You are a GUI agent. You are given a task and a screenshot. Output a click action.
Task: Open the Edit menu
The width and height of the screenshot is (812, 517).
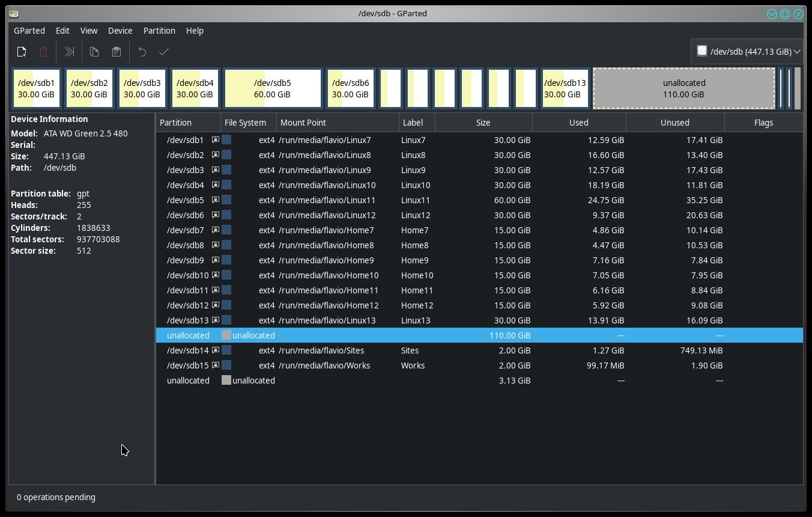62,31
